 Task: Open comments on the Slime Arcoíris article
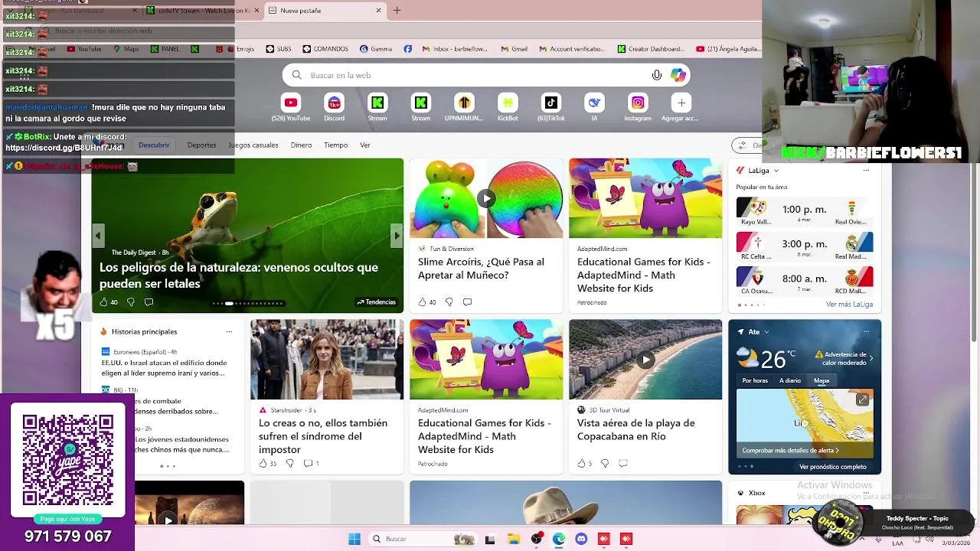[467, 302]
